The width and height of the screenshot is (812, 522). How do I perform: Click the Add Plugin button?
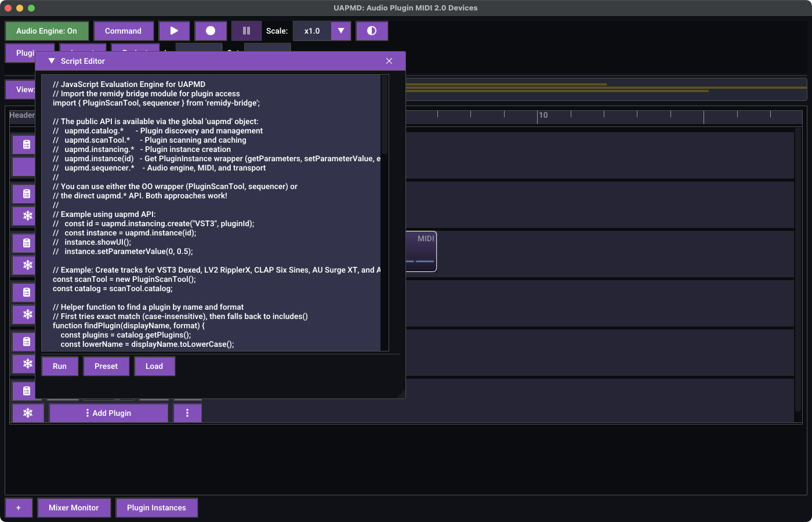108,413
